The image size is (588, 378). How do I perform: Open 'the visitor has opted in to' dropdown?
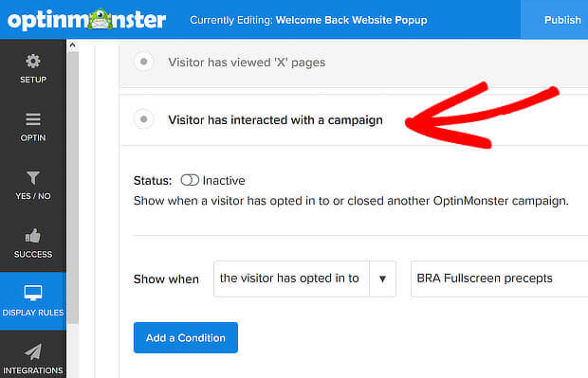pyautogui.click(x=304, y=279)
